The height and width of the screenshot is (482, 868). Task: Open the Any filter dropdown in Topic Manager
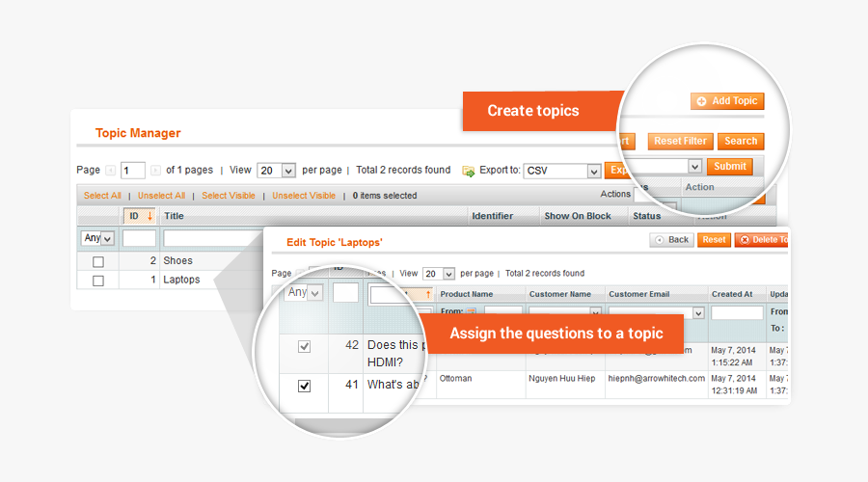[97, 238]
